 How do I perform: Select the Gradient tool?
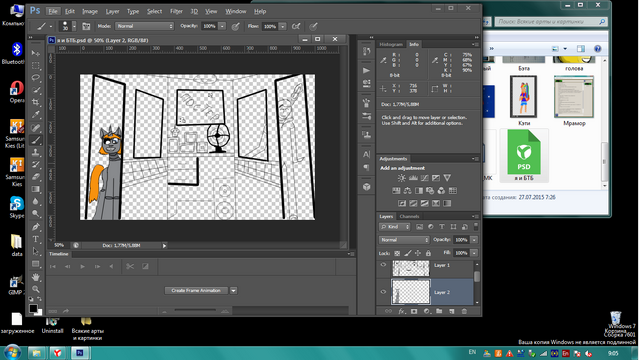click(36, 189)
